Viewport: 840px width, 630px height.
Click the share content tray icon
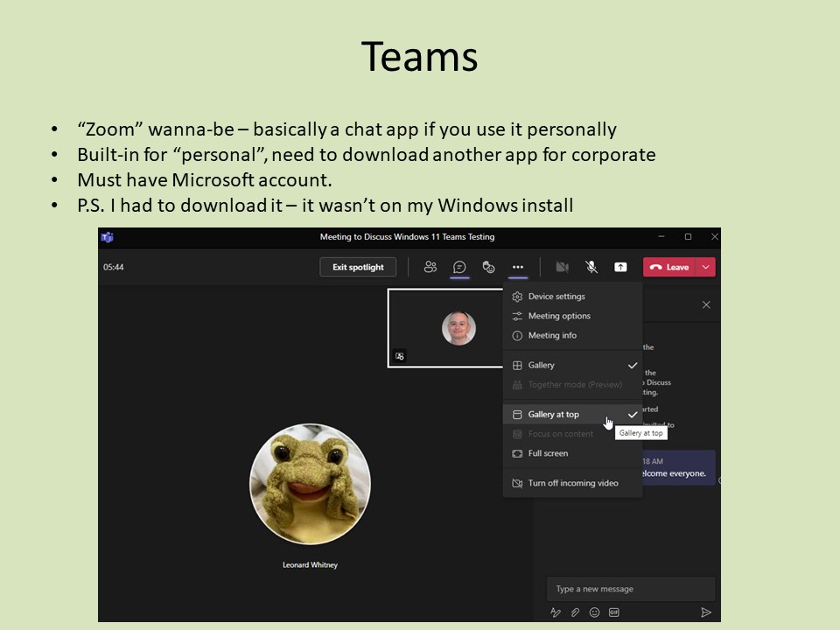pyautogui.click(x=620, y=267)
